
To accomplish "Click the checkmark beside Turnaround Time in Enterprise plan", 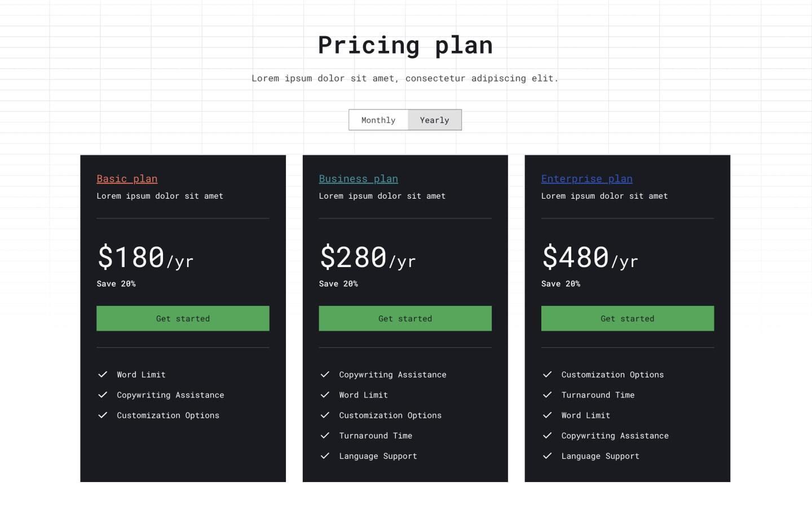I will pyautogui.click(x=547, y=395).
